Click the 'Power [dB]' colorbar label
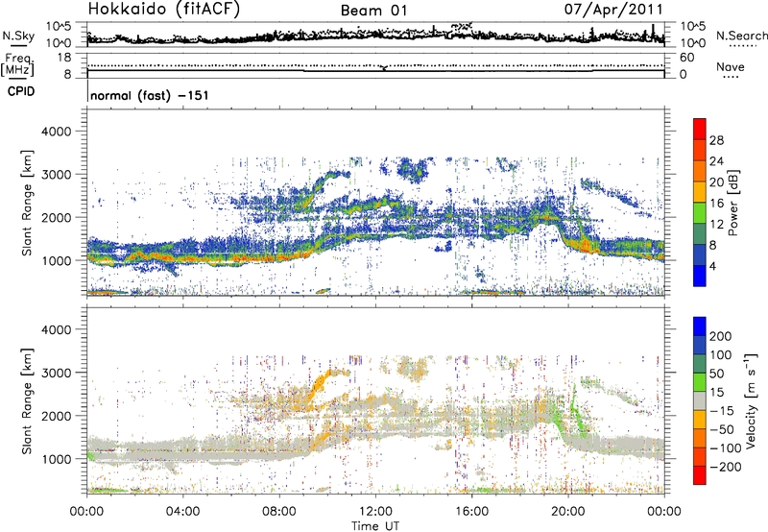Image resolution: width=768 pixels, height=532 pixels. [733, 203]
